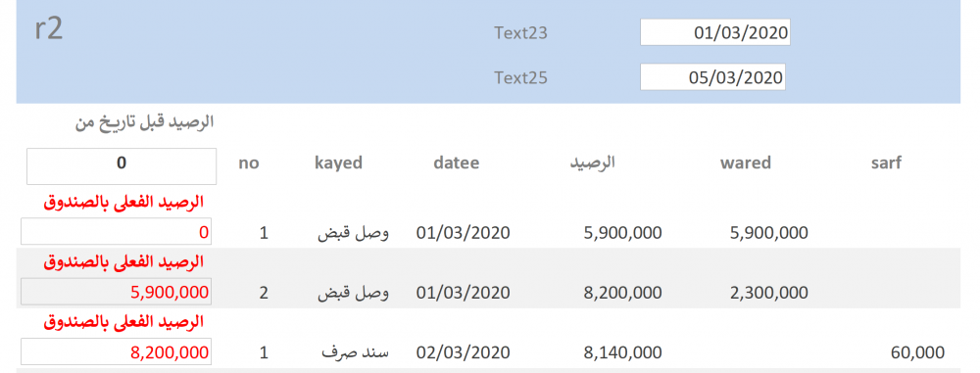Click the Text25 label

(x=520, y=78)
